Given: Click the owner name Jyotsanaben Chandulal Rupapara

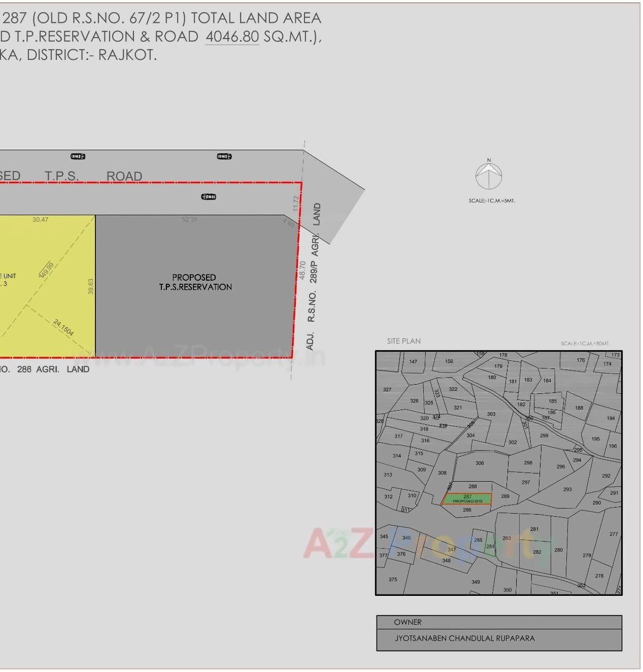Looking at the screenshot, I should pyautogui.click(x=464, y=638).
